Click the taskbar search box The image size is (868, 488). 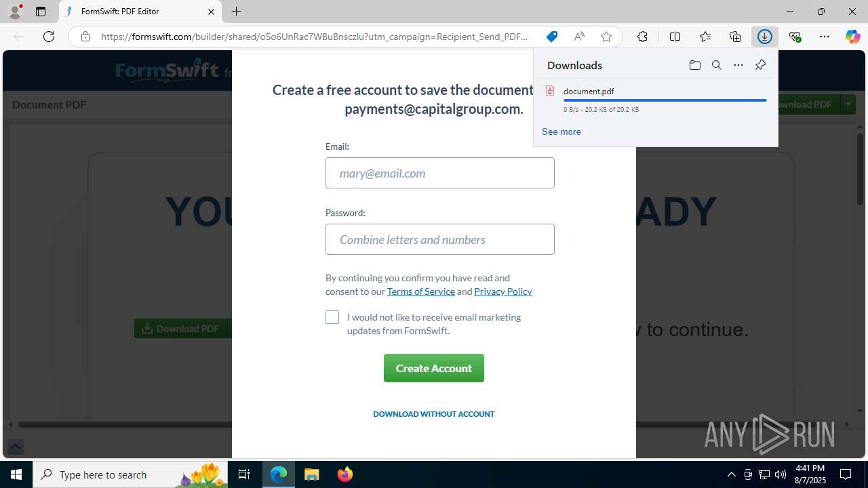tap(130, 474)
